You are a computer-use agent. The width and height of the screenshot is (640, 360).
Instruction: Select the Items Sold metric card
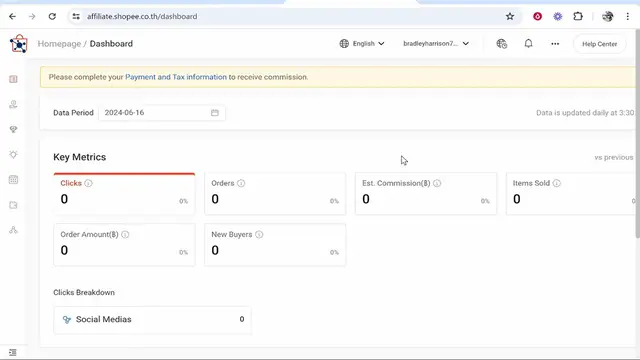571,193
